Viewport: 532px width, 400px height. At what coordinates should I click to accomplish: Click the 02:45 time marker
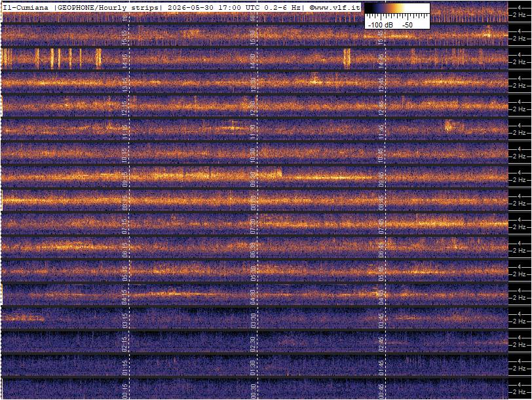[x=381, y=344]
